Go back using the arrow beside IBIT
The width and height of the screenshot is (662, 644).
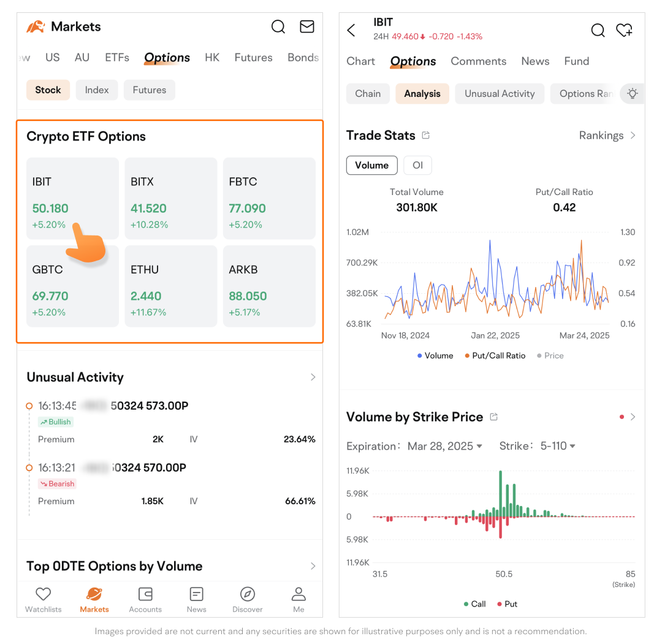coord(351,31)
